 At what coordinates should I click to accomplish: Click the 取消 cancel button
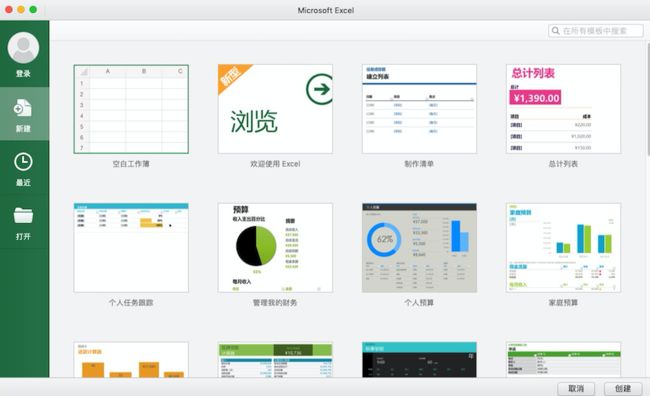pos(576,389)
